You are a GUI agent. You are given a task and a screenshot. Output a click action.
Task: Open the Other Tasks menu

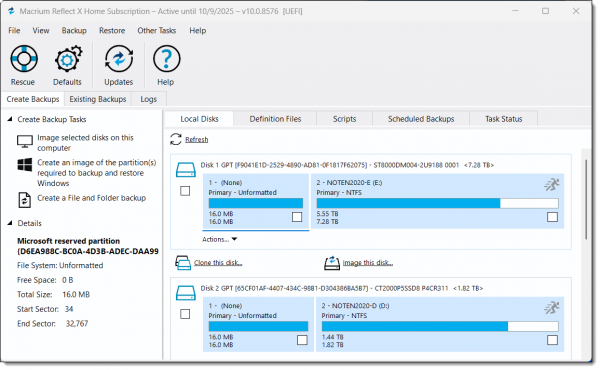157,31
